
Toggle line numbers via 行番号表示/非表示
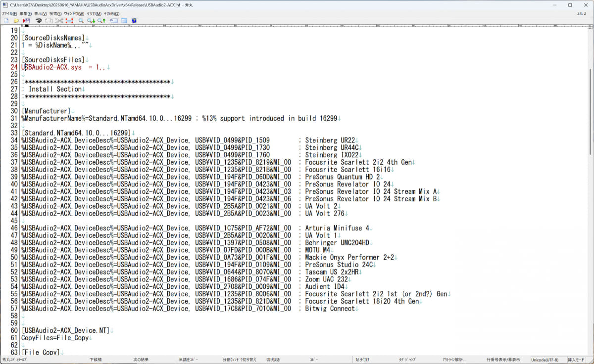tap(503, 360)
